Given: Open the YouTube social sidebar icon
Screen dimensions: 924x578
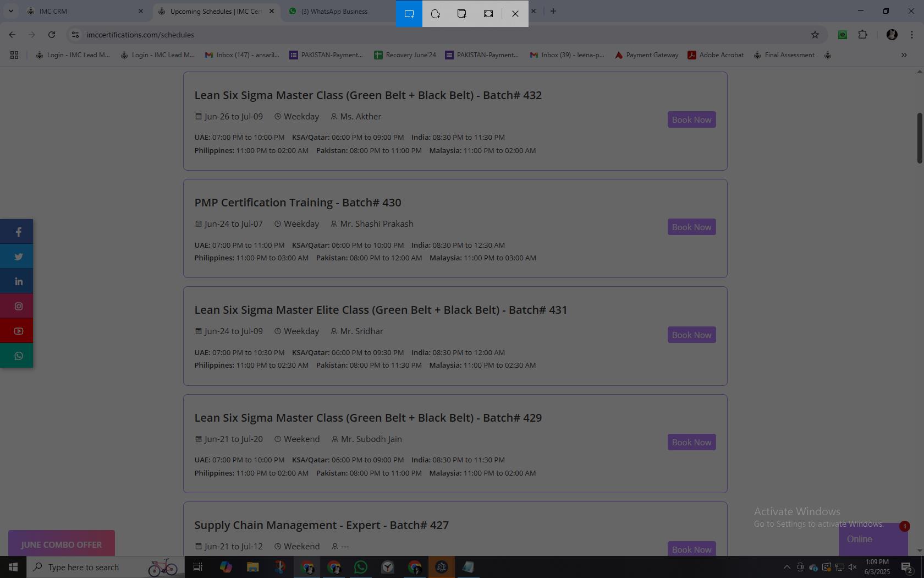Looking at the screenshot, I should point(16,331).
